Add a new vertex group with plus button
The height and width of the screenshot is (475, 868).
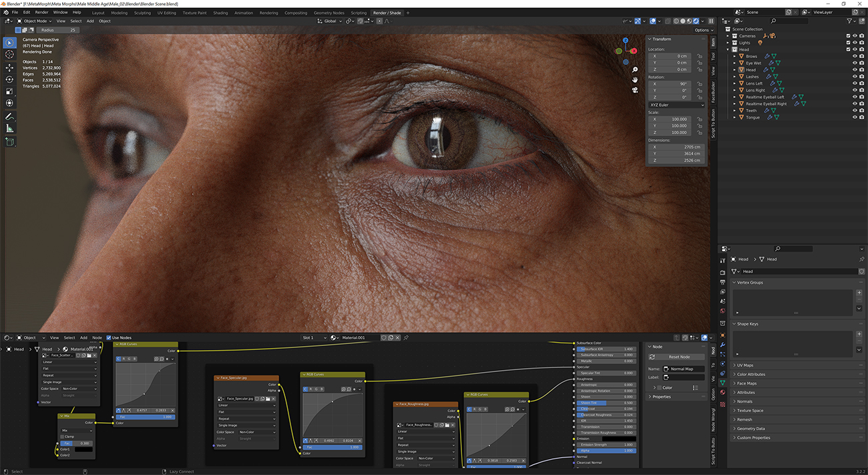pyautogui.click(x=859, y=293)
